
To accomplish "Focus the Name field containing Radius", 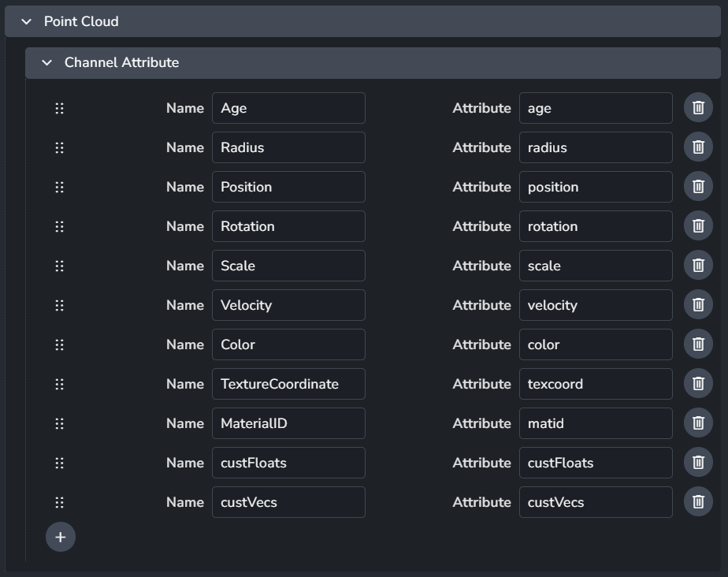I will (288, 147).
